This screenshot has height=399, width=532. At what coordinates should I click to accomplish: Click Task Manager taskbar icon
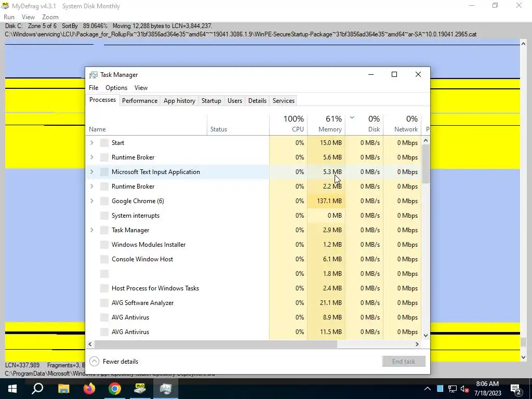[166, 389]
